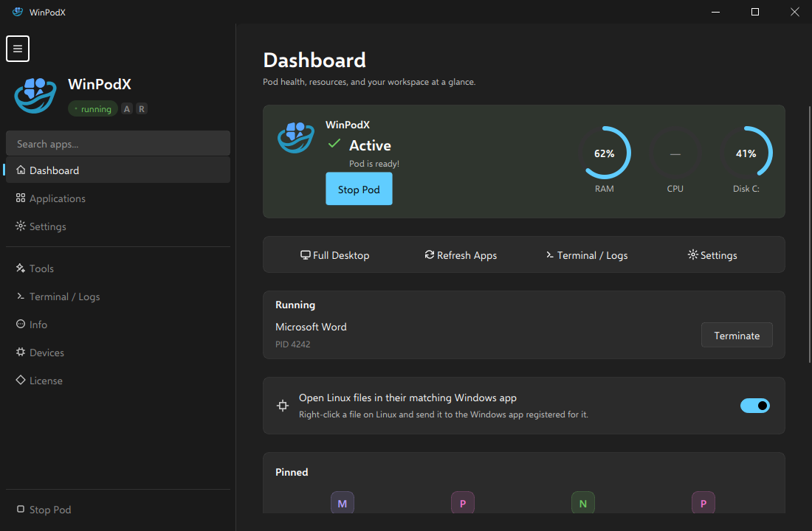Click the Pod is ready! text
This screenshot has height=531, width=812.
point(374,164)
